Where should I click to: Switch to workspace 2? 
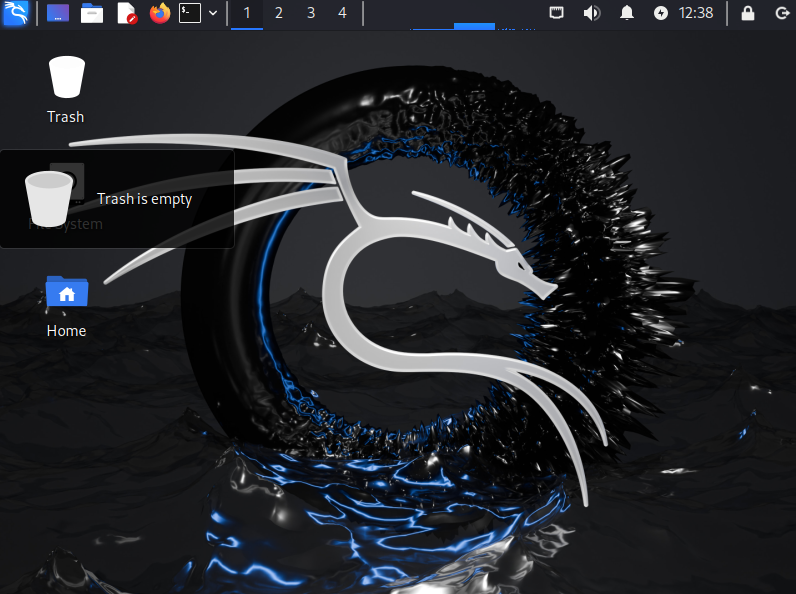tap(279, 13)
